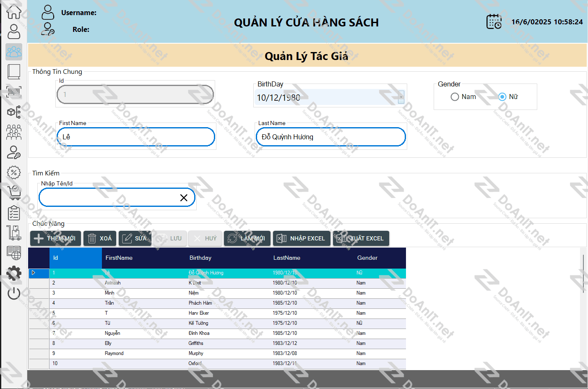Click the Nhập Tên/Id search field
Viewport: 588px width, 389px height.
tap(117, 197)
